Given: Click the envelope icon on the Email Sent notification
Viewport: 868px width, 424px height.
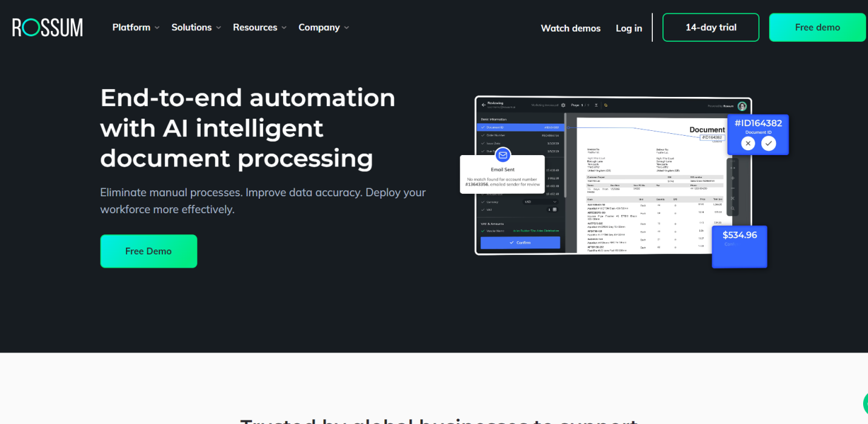Looking at the screenshot, I should pyautogui.click(x=502, y=155).
